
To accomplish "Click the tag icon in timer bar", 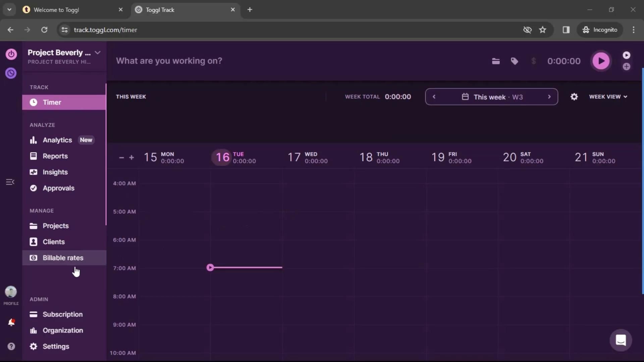I will point(514,61).
